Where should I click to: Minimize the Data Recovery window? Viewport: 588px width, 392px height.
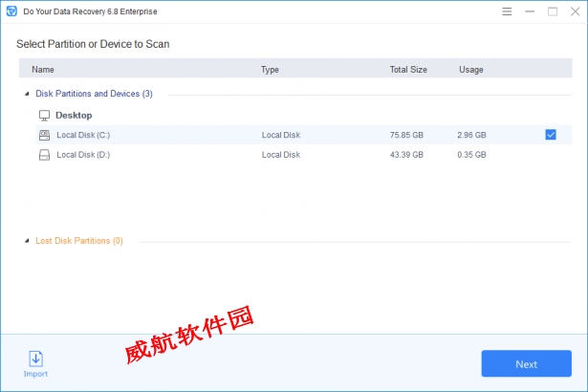[530, 11]
